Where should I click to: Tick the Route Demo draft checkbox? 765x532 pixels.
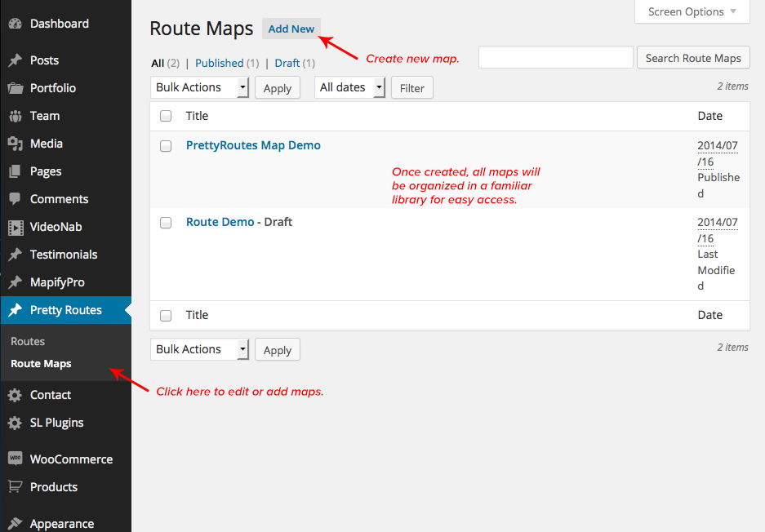[166, 223]
